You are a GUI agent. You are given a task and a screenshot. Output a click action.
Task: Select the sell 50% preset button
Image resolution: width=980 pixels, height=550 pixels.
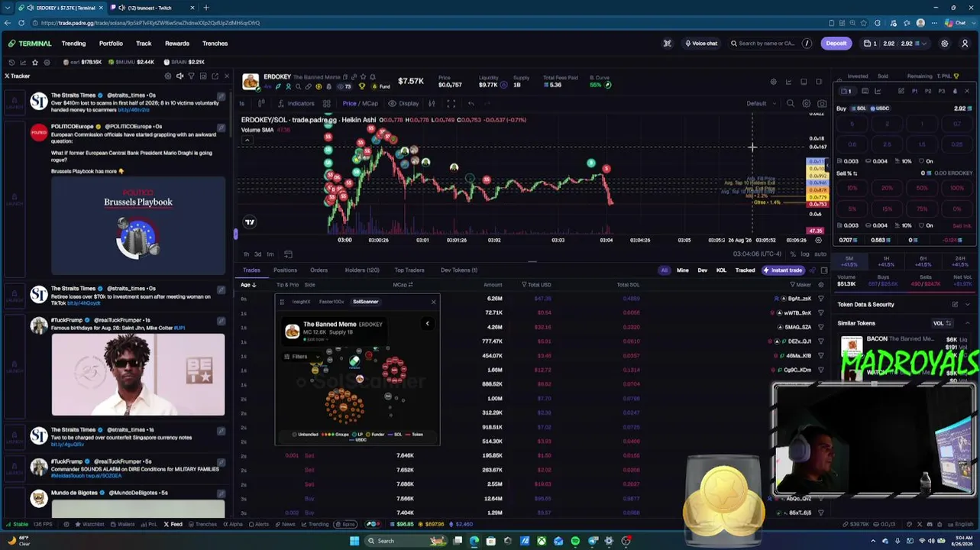click(x=921, y=188)
